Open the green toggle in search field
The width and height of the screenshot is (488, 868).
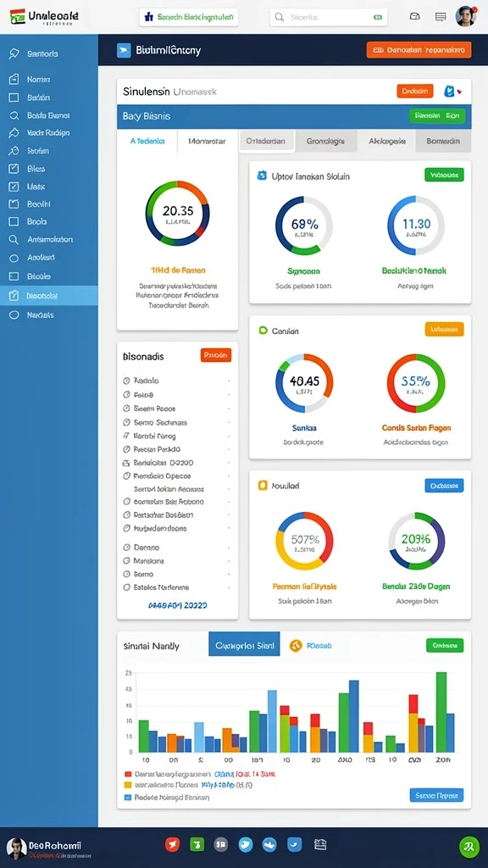pyautogui.click(x=378, y=17)
